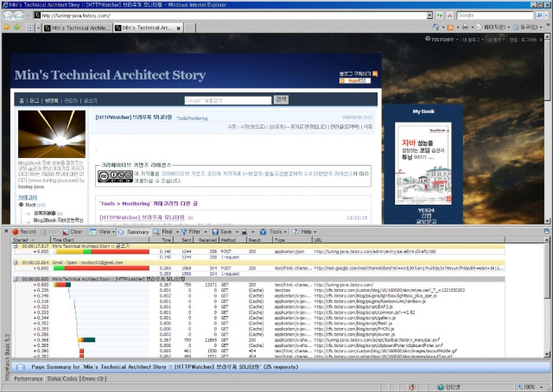
Task: Open the IE 도구(O) Tools menu dropdown
Action: pos(527,27)
